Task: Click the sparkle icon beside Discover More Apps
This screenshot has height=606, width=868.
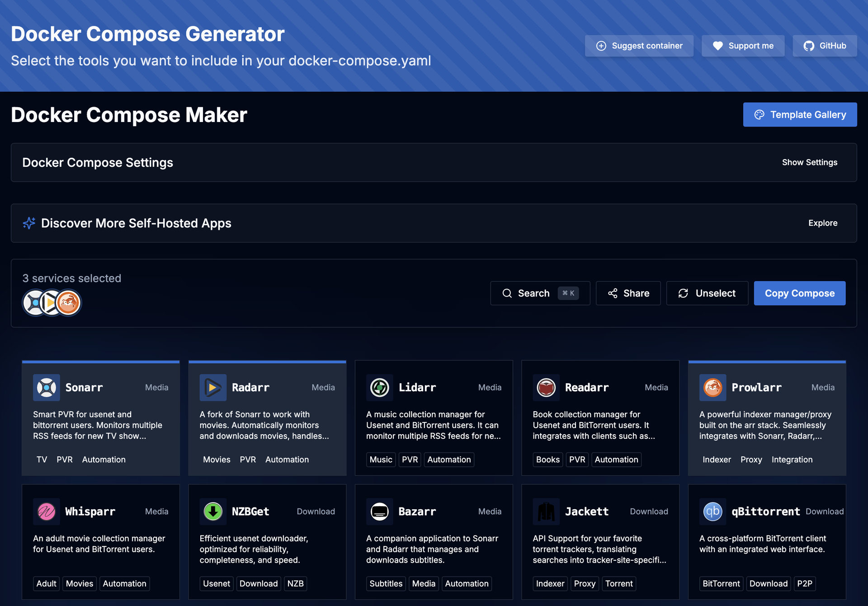Action: (29, 223)
